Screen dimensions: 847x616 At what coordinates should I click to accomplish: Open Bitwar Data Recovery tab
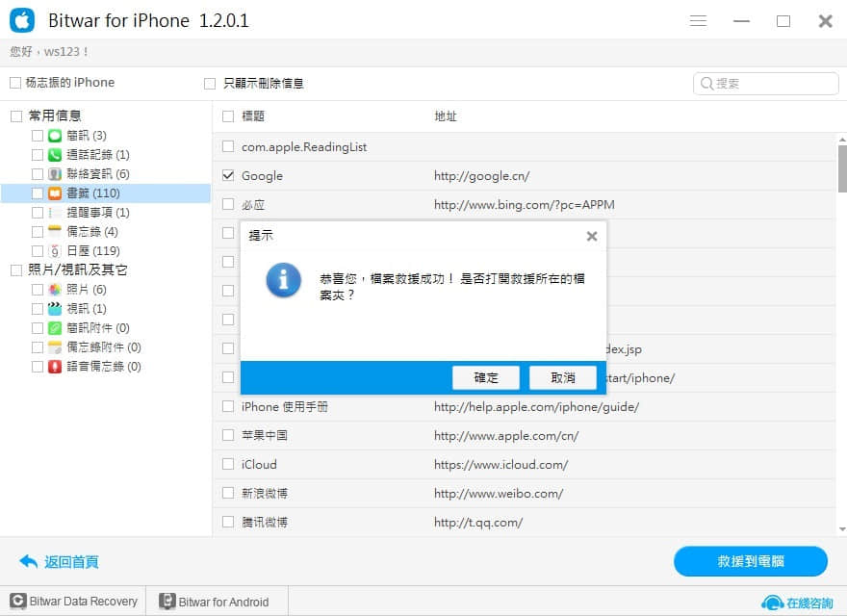click(x=73, y=602)
